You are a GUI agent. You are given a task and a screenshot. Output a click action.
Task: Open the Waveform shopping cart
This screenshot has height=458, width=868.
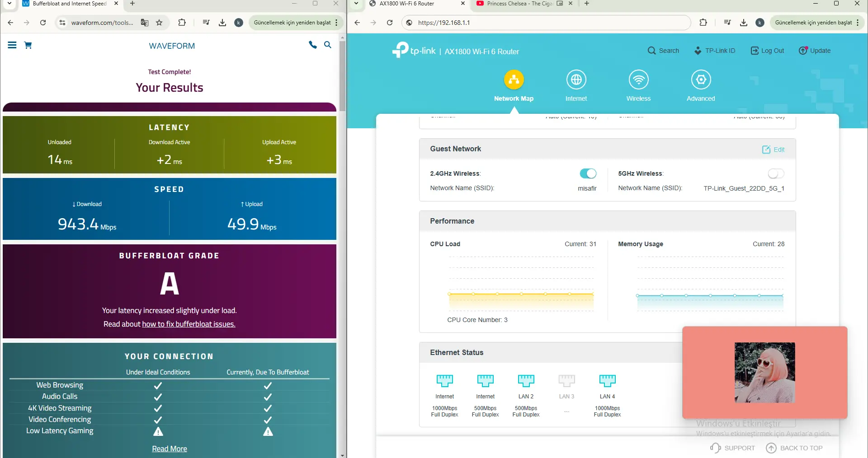click(28, 45)
